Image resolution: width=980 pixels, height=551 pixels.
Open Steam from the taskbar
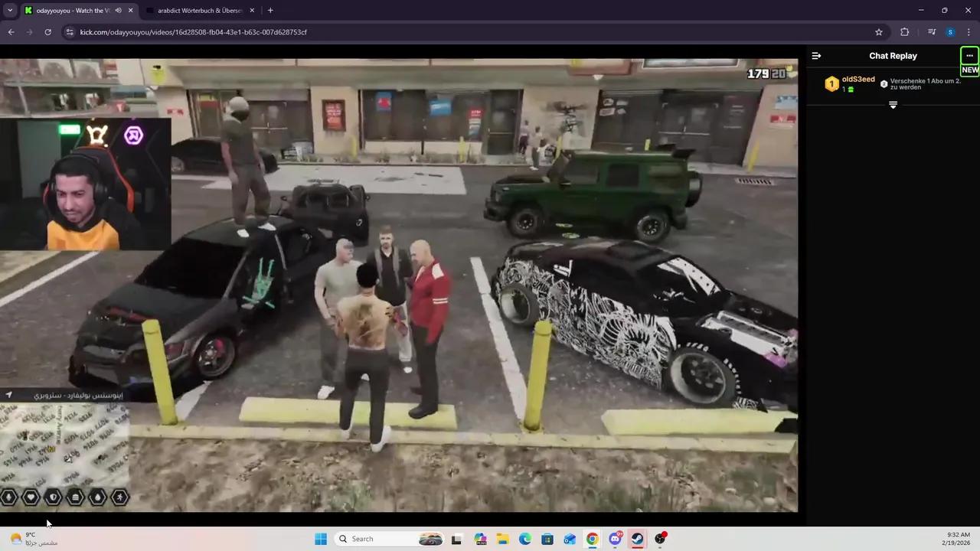[638, 539]
